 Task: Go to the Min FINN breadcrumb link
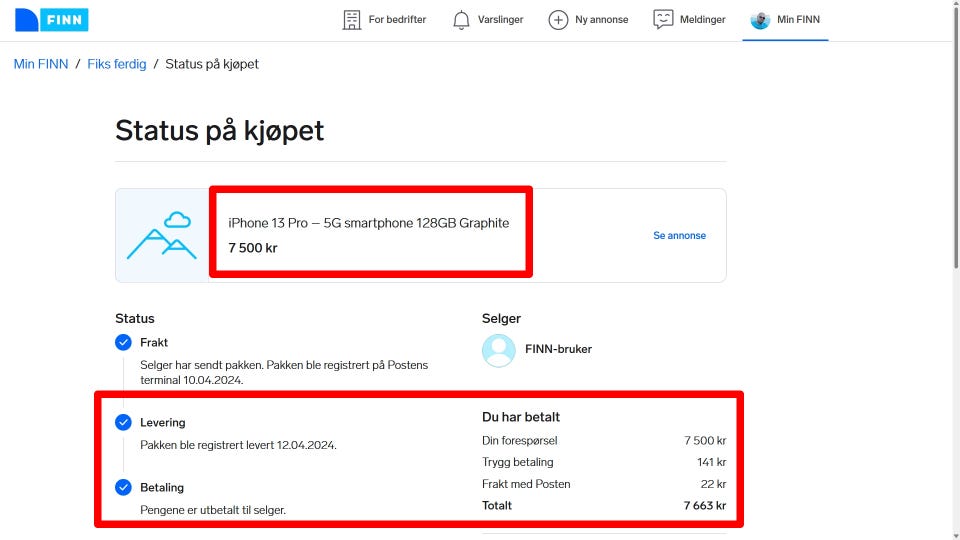[x=41, y=64]
